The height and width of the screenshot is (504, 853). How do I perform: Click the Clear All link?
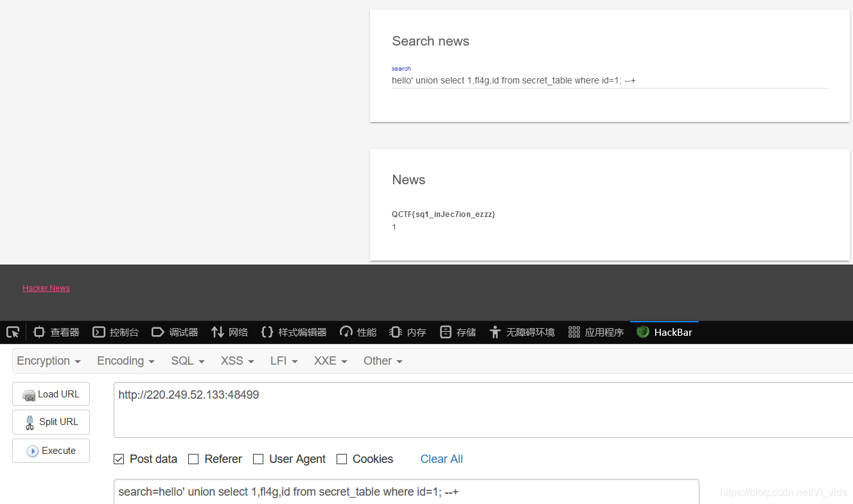click(x=441, y=459)
